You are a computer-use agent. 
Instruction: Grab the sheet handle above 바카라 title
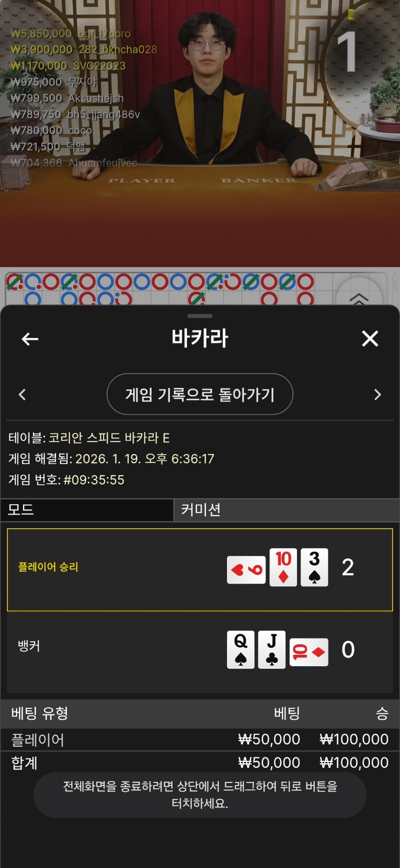coord(200,316)
